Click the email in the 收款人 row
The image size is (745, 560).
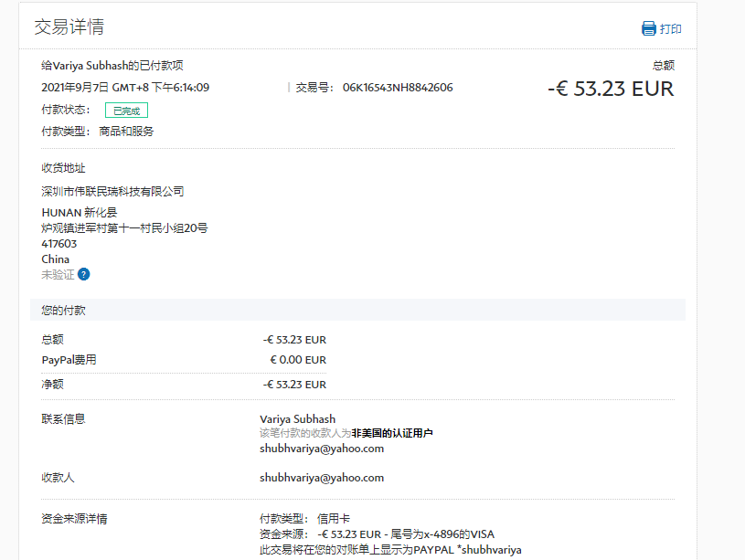[x=322, y=478]
